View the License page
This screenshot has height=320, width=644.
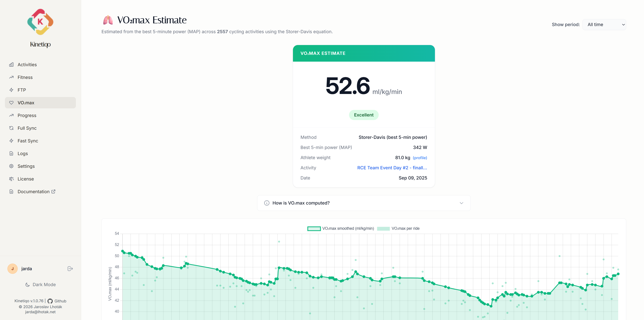[x=40, y=179]
